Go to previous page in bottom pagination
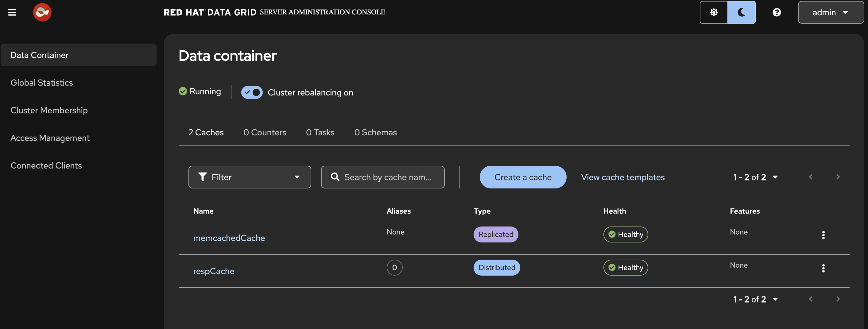The image size is (868, 329). 811,299
